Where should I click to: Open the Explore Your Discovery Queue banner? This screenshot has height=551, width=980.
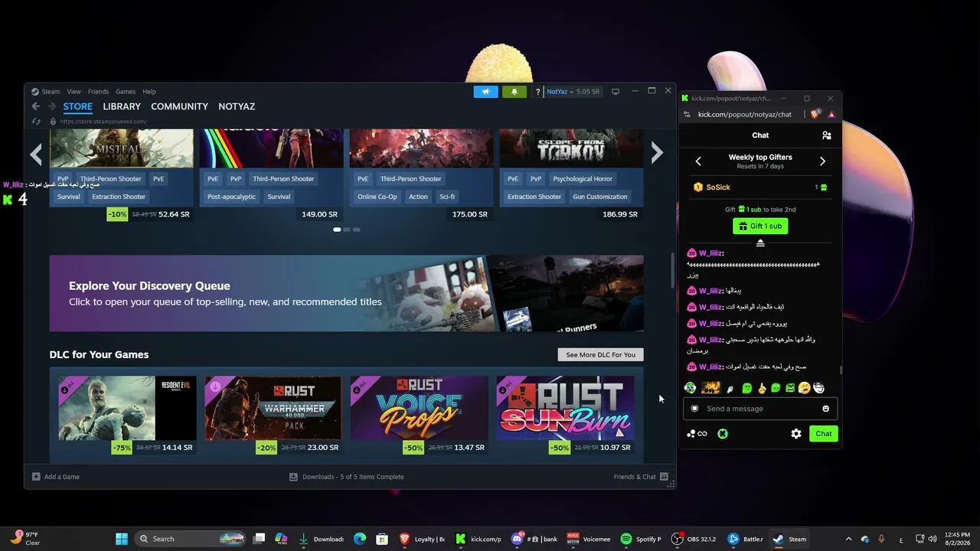pos(347,294)
